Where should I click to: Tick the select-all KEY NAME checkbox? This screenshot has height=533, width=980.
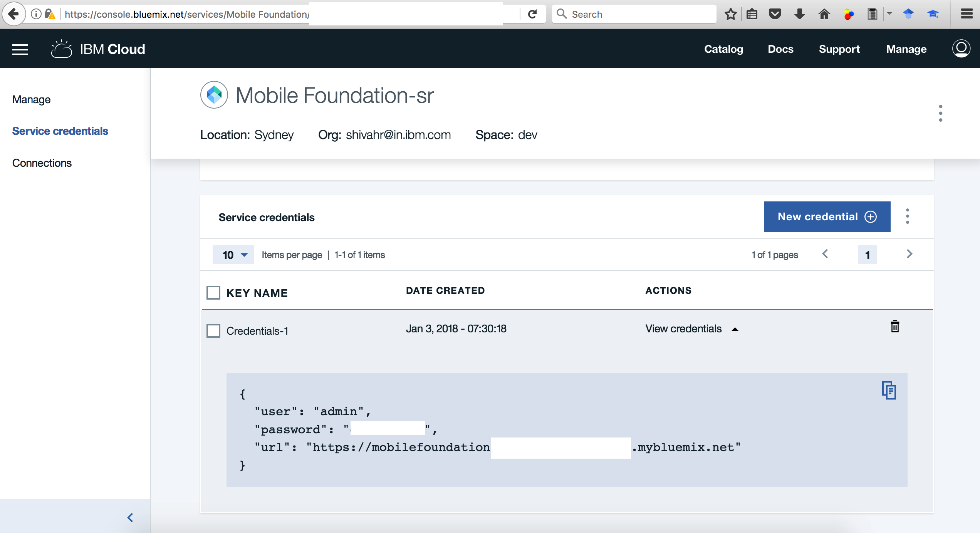[213, 293]
